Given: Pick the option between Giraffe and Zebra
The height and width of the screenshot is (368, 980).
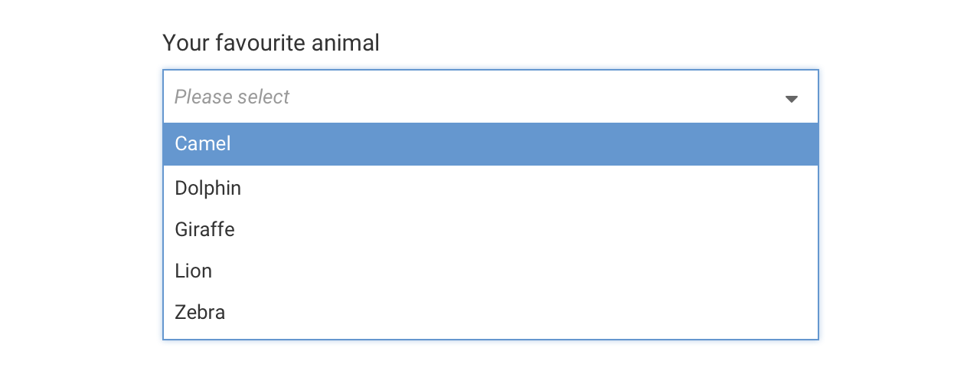Looking at the screenshot, I should click(x=490, y=271).
